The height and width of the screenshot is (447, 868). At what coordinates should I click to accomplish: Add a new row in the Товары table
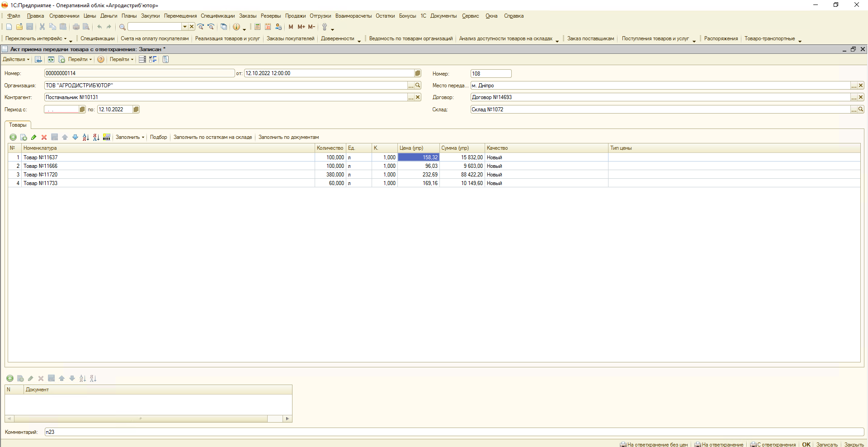click(x=13, y=138)
